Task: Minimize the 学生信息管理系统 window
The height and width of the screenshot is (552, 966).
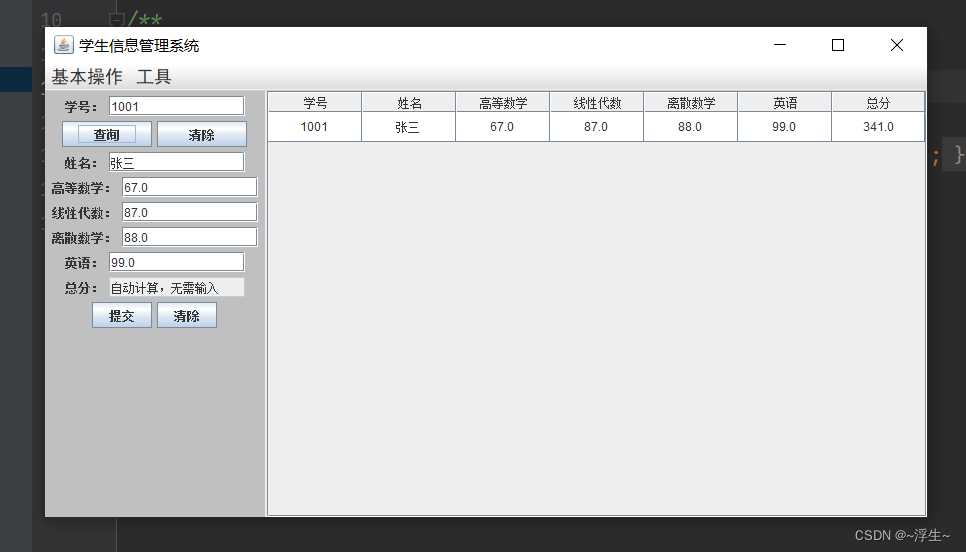Action: click(780, 45)
